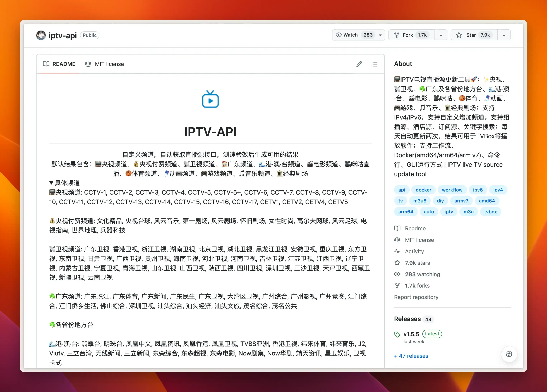Screen dimensions: 547x392
Task: Select the docker topic tag
Action: [423, 190]
